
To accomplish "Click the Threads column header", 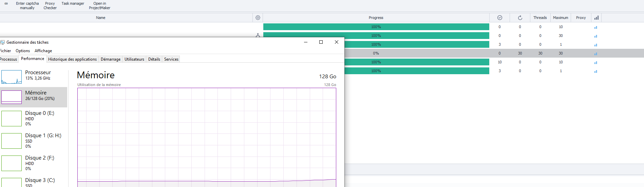I will click(x=540, y=18).
